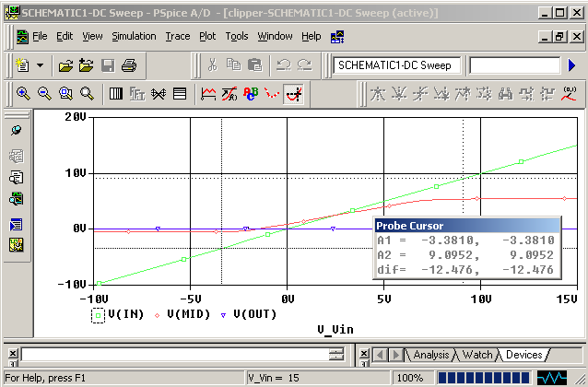Open the Help menu
The width and height of the screenshot is (588, 387).
(312, 36)
